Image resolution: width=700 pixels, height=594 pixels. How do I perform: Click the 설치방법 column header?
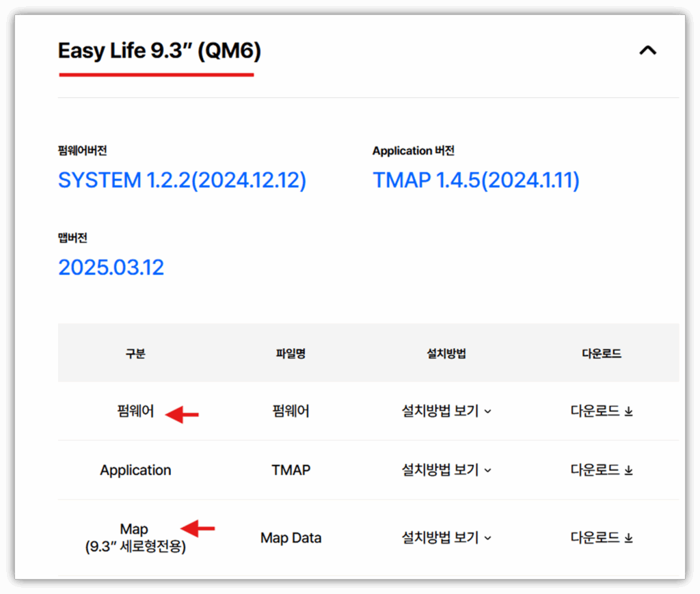[x=446, y=353]
